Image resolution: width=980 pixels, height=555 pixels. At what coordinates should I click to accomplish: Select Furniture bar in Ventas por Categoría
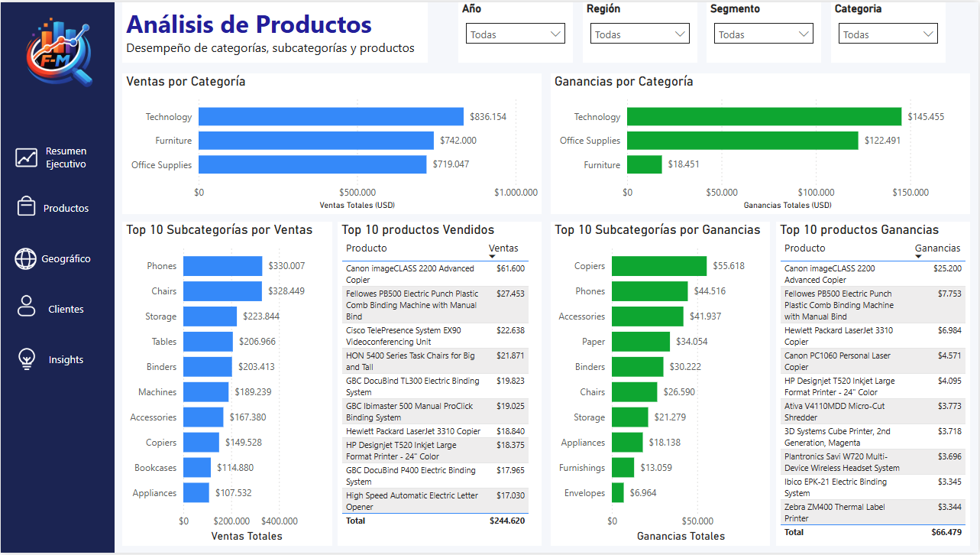pyautogui.click(x=316, y=141)
